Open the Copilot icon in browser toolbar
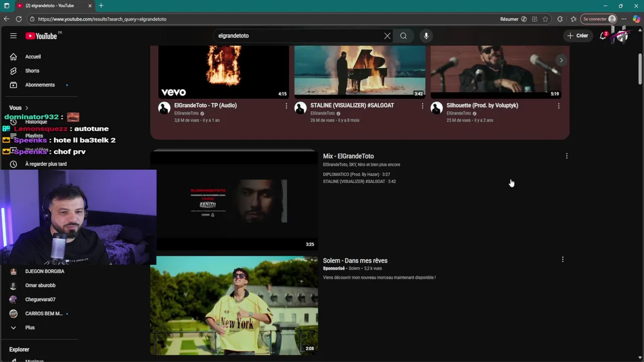This screenshot has width=644, height=362. click(636, 19)
